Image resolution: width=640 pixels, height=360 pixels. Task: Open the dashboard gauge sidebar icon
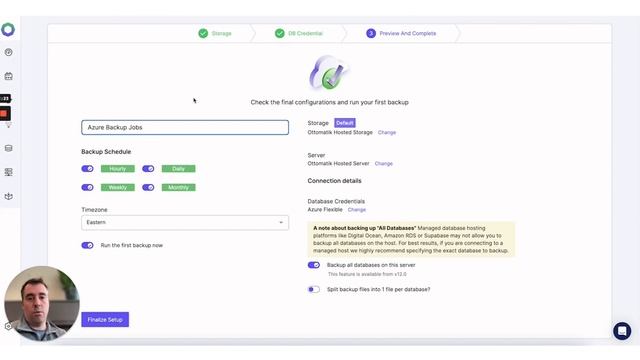tap(8, 52)
